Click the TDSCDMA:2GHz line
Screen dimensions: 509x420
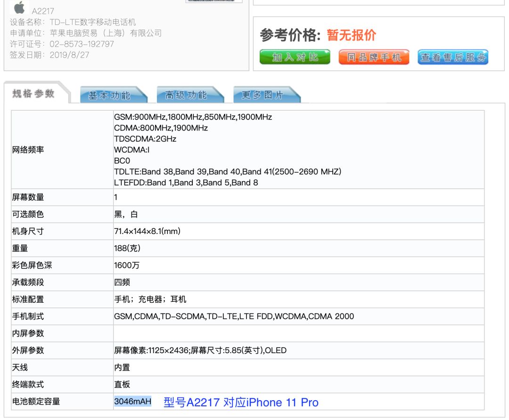pos(145,139)
